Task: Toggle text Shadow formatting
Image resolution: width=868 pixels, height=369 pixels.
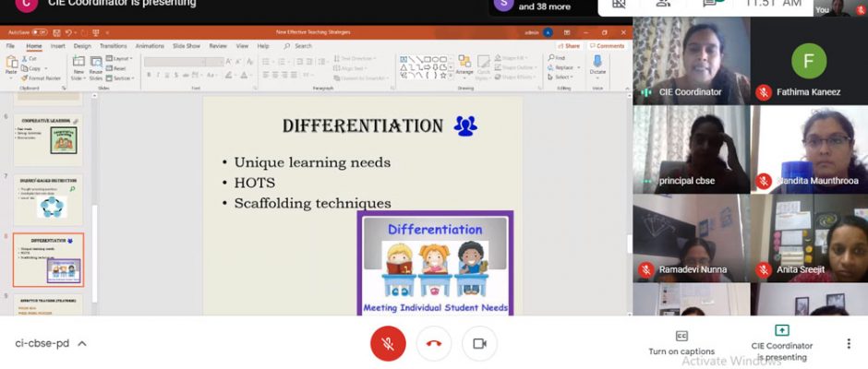Action: [x=176, y=75]
